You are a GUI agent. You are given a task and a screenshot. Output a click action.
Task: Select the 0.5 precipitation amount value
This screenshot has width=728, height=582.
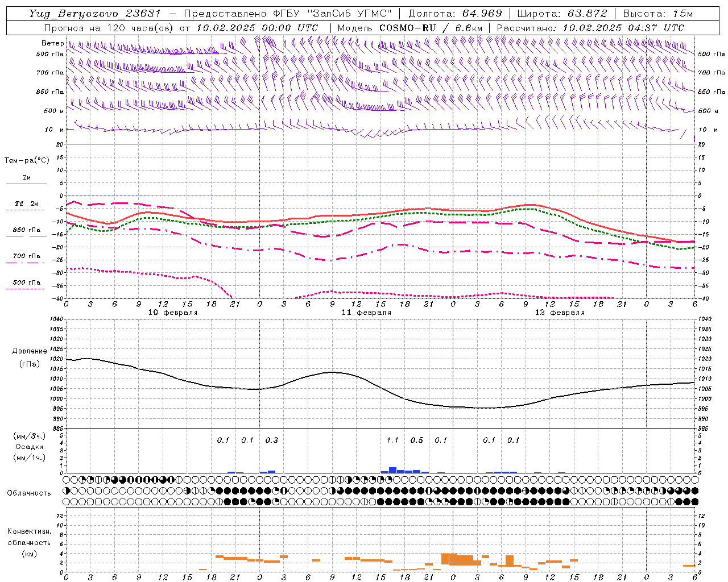(x=417, y=440)
